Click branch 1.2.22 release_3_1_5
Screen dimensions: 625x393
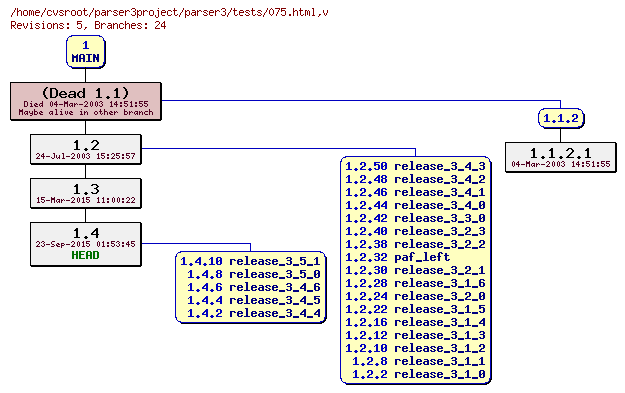click(x=415, y=309)
